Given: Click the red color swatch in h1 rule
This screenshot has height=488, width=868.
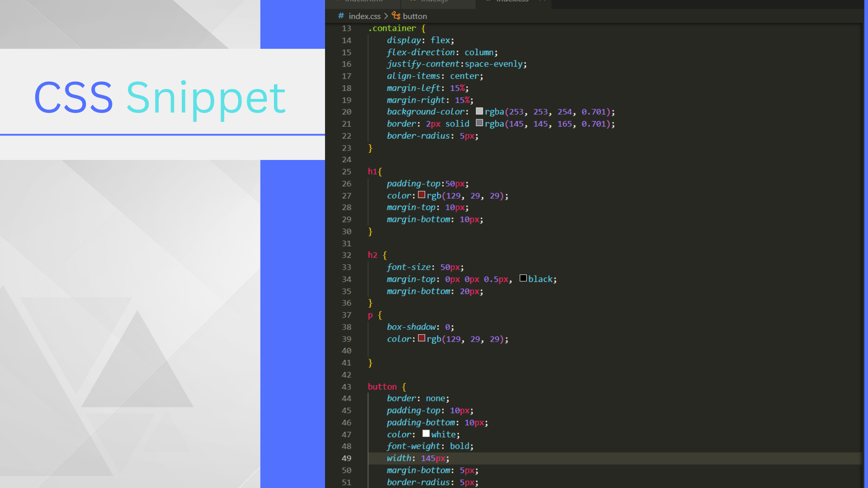Looking at the screenshot, I should tap(421, 195).
